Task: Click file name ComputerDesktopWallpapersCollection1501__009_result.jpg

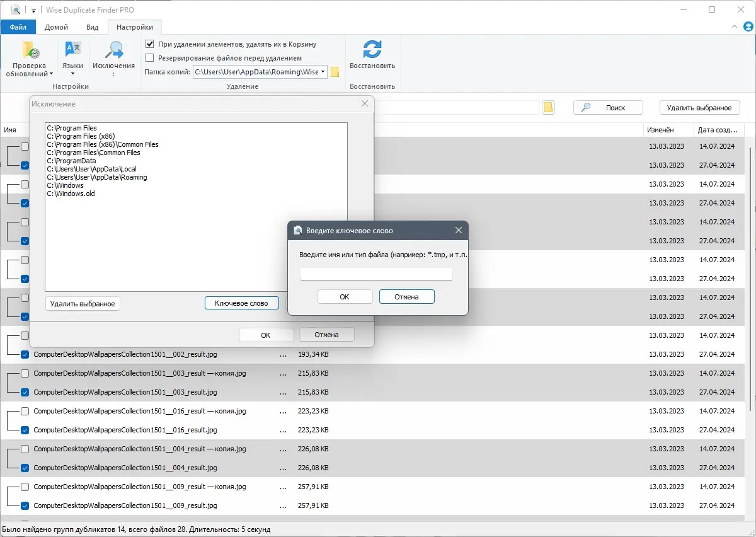Action: click(x=125, y=505)
